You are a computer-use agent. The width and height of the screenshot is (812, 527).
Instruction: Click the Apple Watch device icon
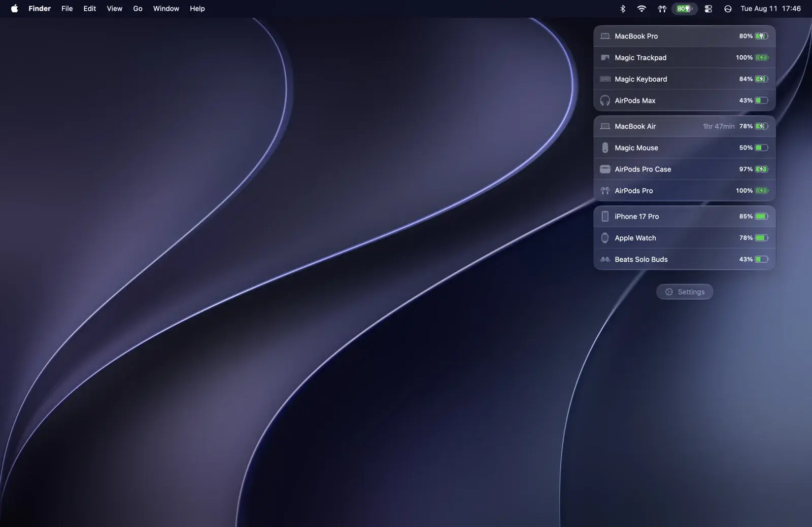pyautogui.click(x=605, y=237)
